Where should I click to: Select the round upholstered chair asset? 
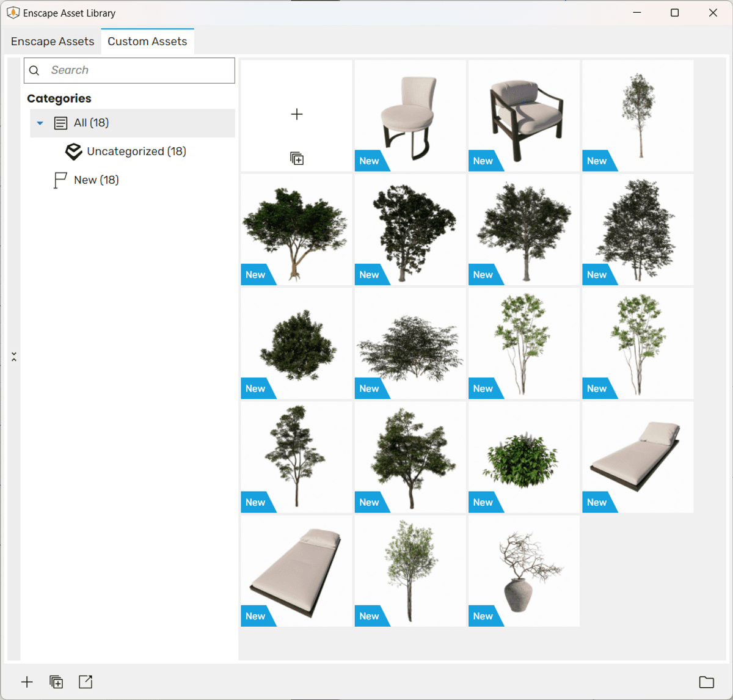pyautogui.click(x=410, y=115)
